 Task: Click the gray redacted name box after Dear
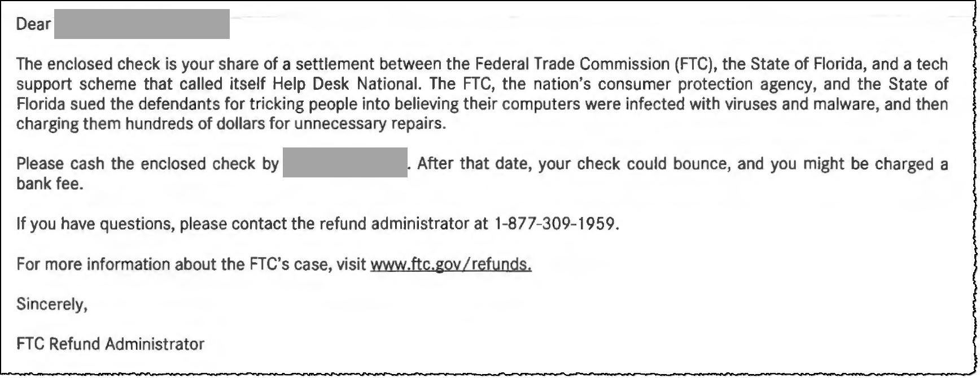142,24
